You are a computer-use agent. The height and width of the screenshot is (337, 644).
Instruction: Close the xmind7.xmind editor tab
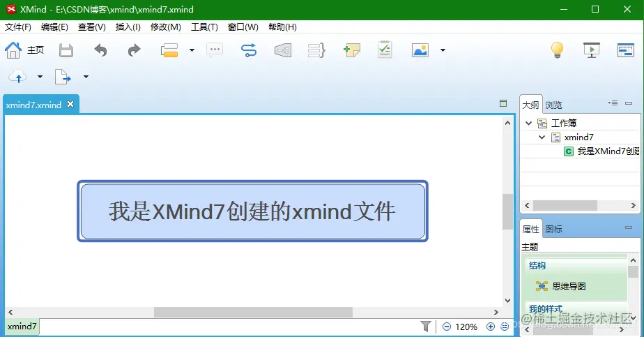[x=70, y=104]
